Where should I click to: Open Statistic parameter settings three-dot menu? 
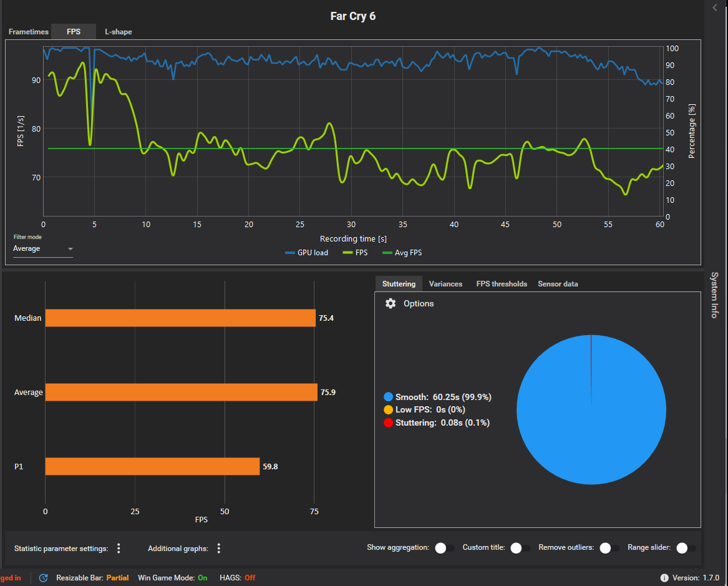pos(119,549)
